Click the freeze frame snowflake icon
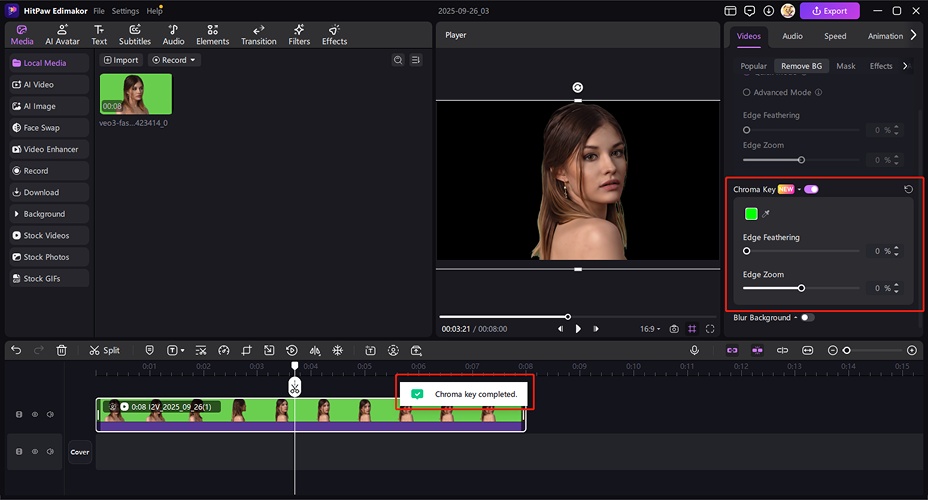Image resolution: width=928 pixels, height=500 pixels. [338, 350]
